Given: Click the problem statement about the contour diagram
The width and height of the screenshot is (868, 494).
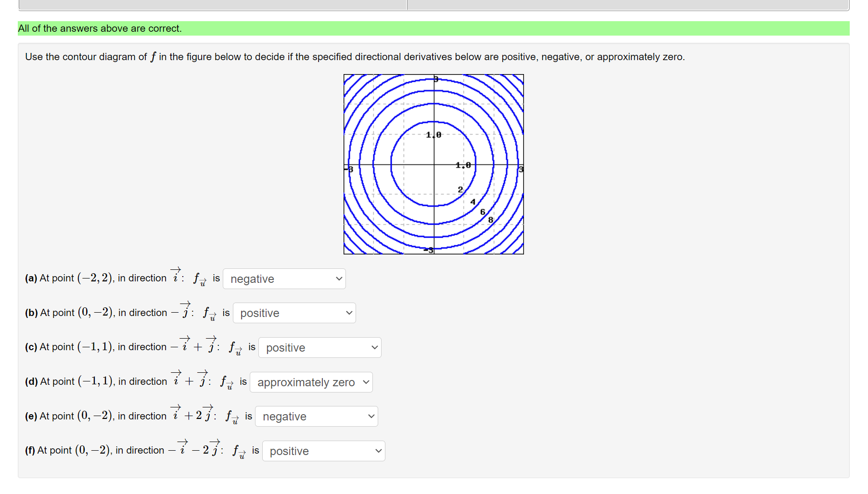Looking at the screenshot, I should pyautogui.click(x=355, y=57).
